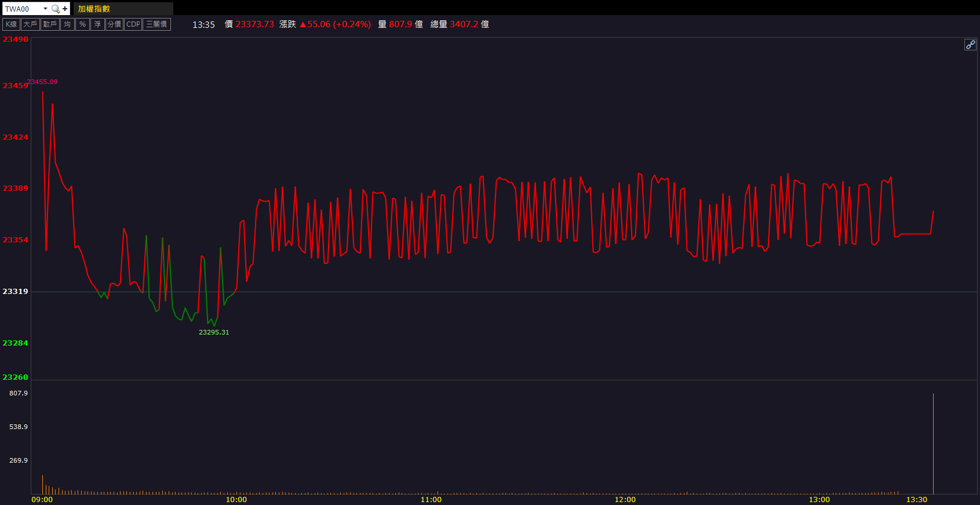
Task: Click the 加權指數 index name label
Action: (x=94, y=9)
